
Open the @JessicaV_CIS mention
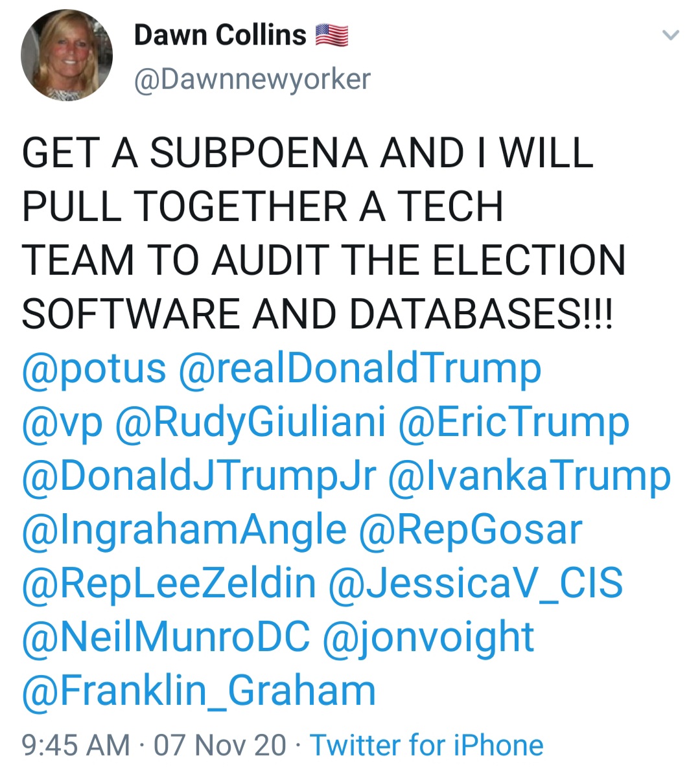pyautogui.click(x=476, y=583)
